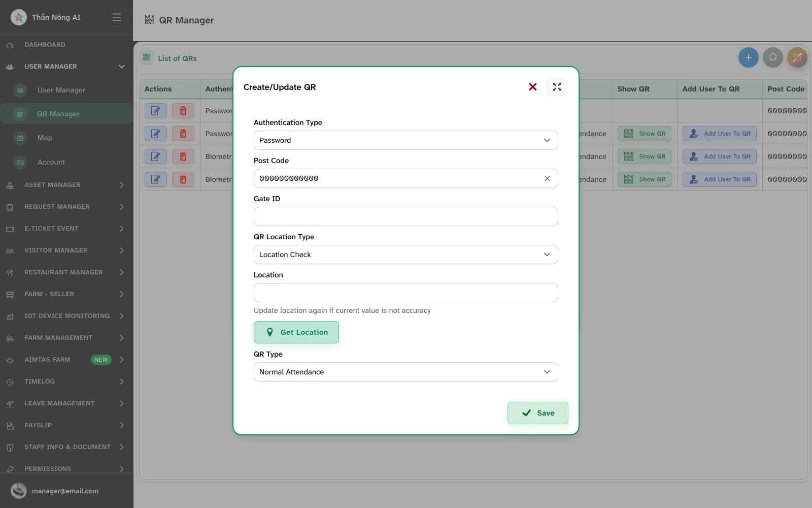Screen dimensions: 812x508
Task: Click the Timelog clock icon
Action: tap(10, 382)
